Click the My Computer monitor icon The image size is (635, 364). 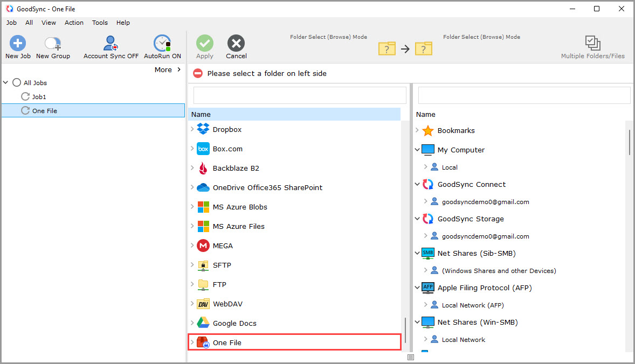point(427,150)
